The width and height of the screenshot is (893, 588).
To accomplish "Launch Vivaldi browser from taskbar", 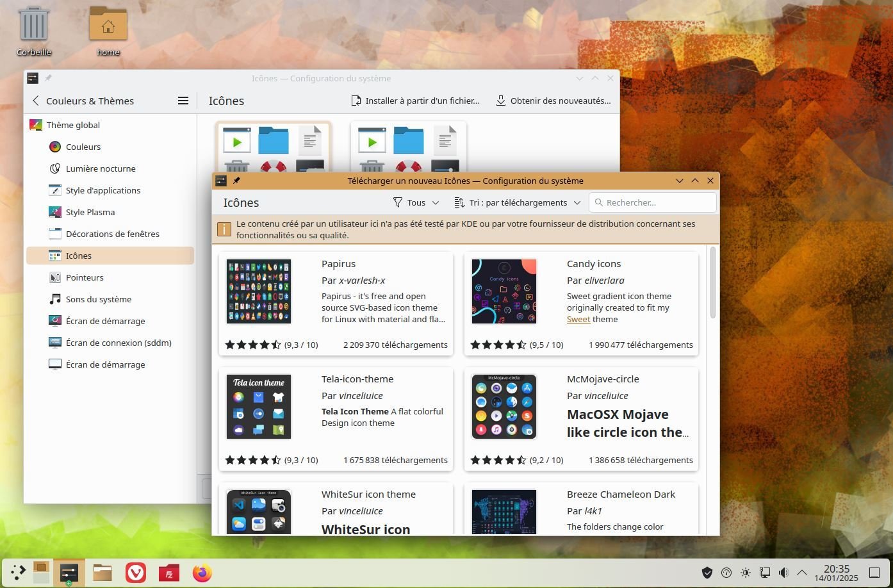I will 136,573.
